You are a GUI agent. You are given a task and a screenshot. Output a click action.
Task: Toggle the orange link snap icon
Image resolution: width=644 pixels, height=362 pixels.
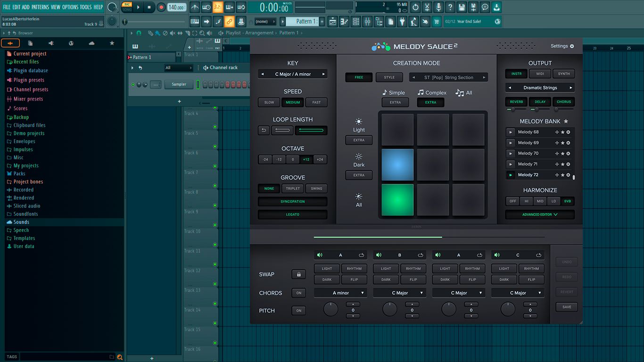pyautogui.click(x=229, y=22)
